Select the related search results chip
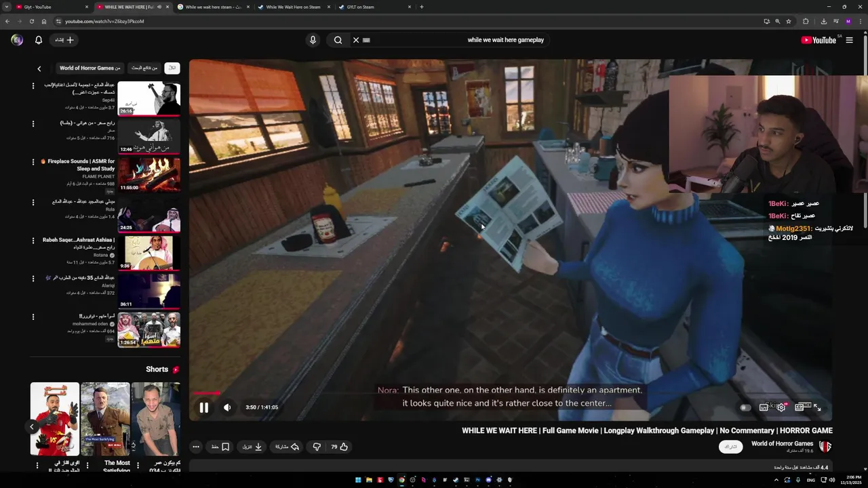This screenshot has height=488, width=868. point(144,68)
